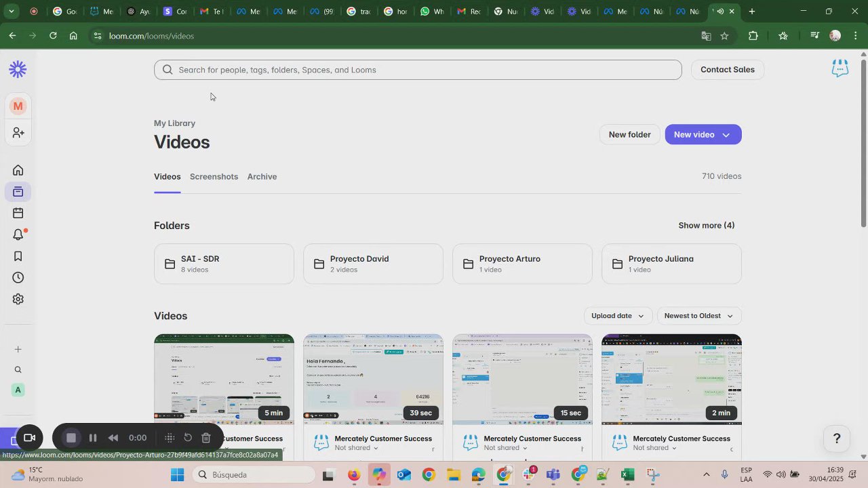868x488 pixels.
Task: Go to the browser home page
Action: (73, 36)
